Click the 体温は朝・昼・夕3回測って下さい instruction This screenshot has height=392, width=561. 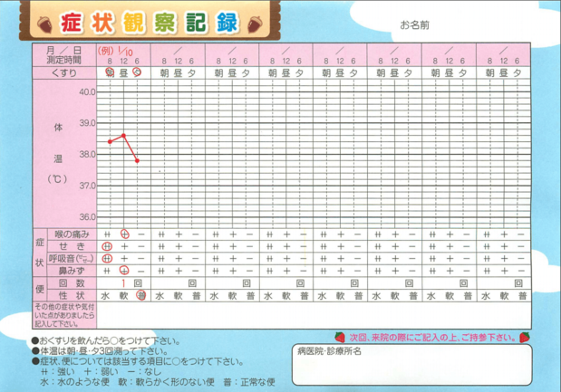[x=101, y=351]
